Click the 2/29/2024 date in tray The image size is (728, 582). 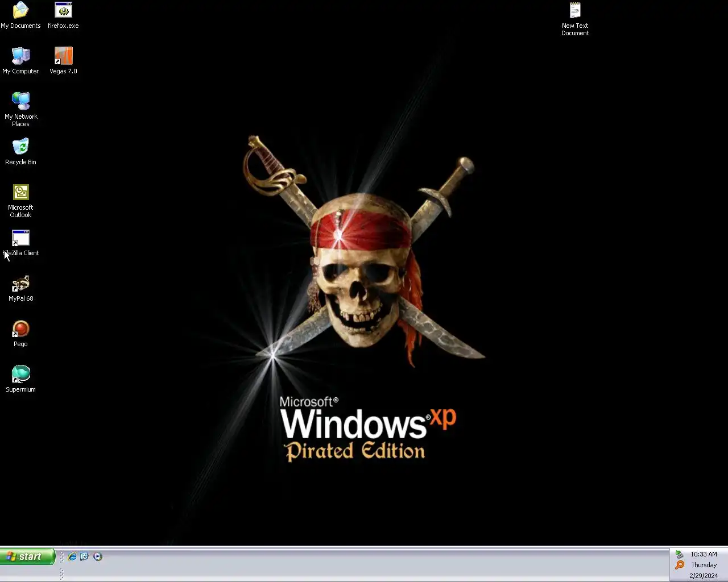704,576
